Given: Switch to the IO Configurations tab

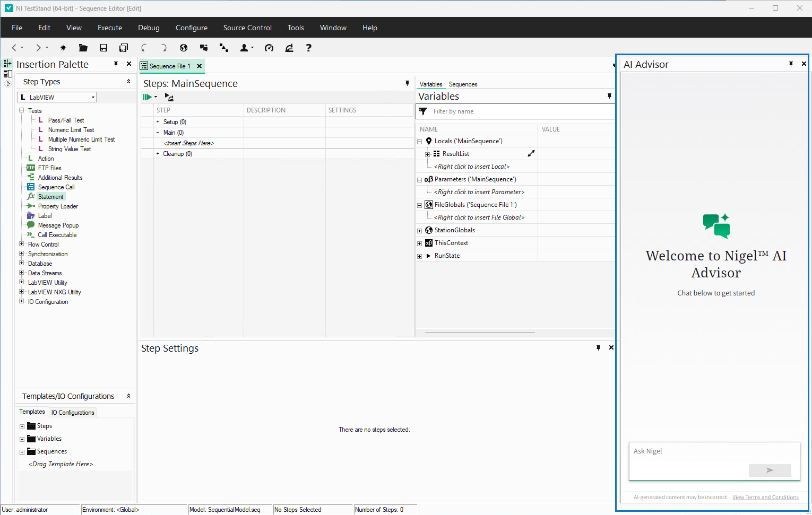Looking at the screenshot, I should coord(73,412).
